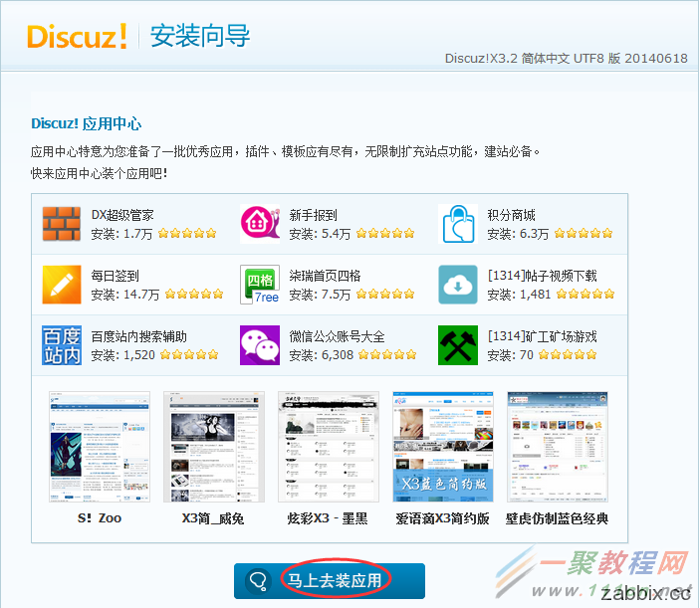Viewport: 700px width, 608px height.
Task: Click the star rating of 新手报到
Action: [x=385, y=233]
